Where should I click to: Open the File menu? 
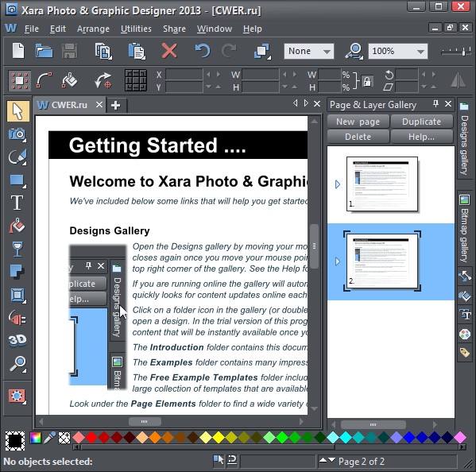(31, 29)
